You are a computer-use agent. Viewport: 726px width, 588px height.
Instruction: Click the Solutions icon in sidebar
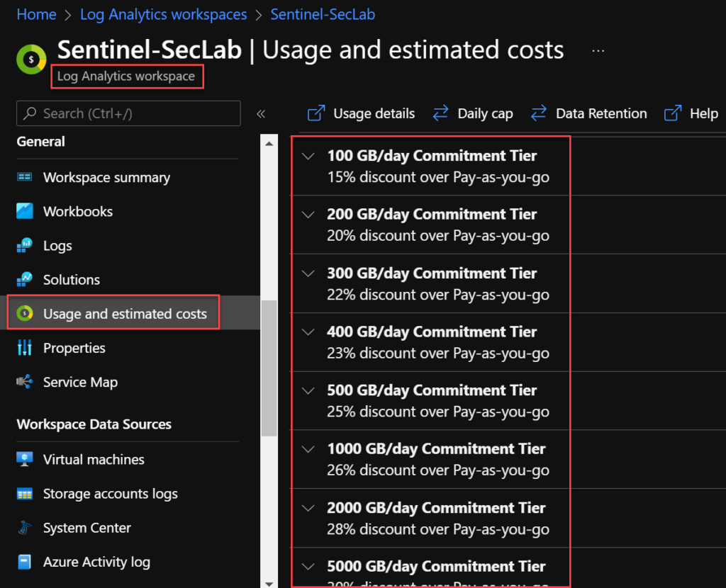[x=25, y=279]
